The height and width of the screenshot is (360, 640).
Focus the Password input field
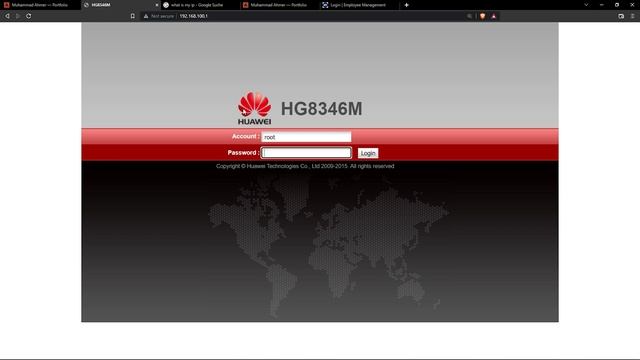pyautogui.click(x=306, y=153)
